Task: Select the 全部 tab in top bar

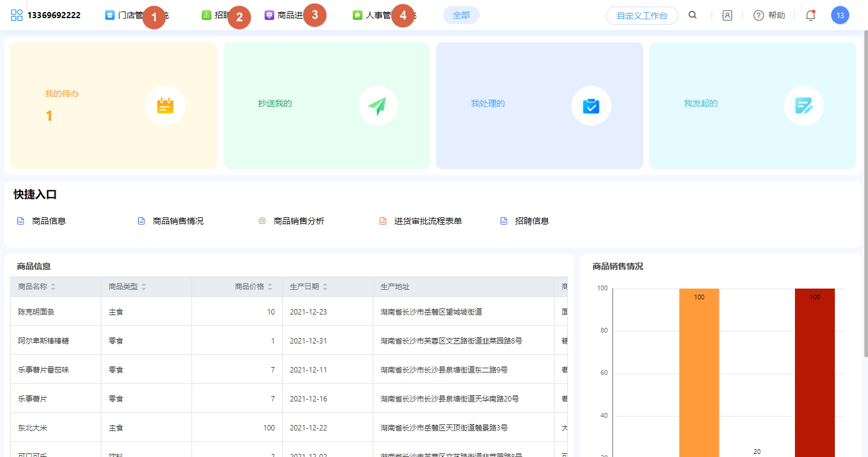Action: pos(461,16)
